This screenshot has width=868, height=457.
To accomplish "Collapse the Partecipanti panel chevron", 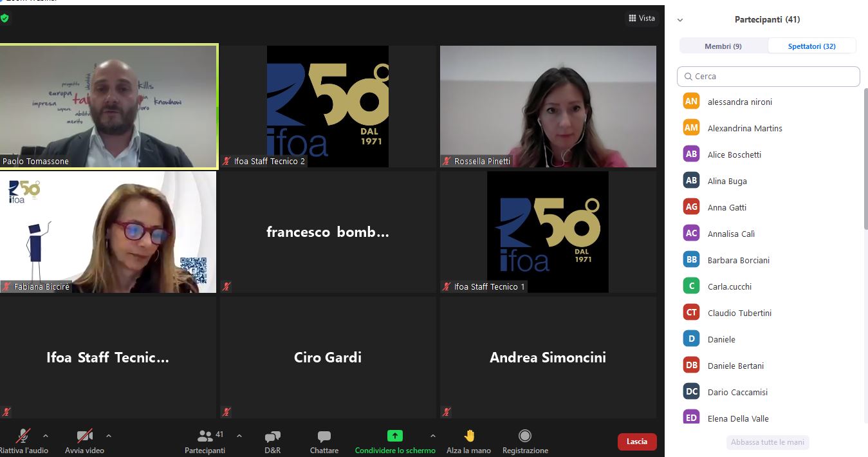I will pyautogui.click(x=680, y=20).
